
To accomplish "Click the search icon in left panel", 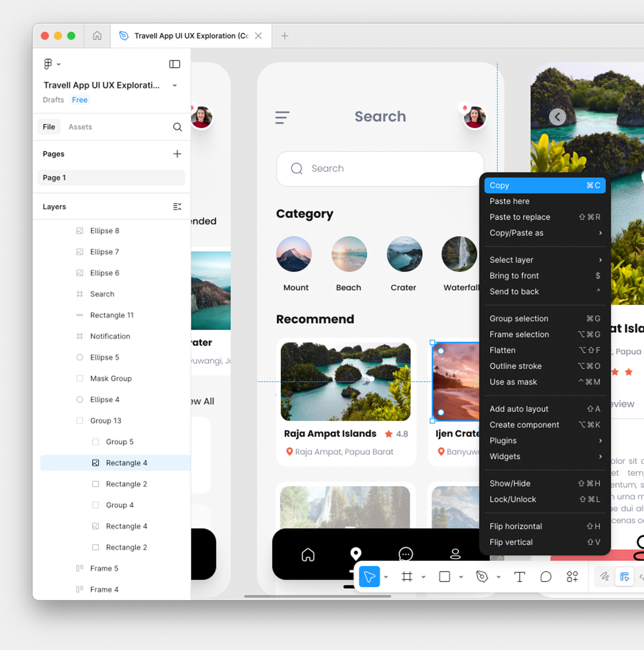I will [x=178, y=127].
